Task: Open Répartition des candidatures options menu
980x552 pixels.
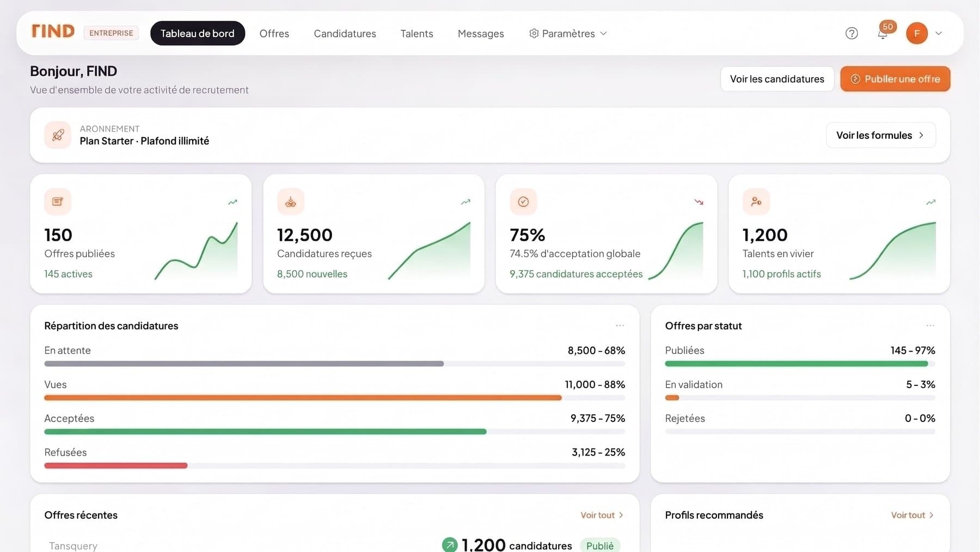Action: coord(620,326)
